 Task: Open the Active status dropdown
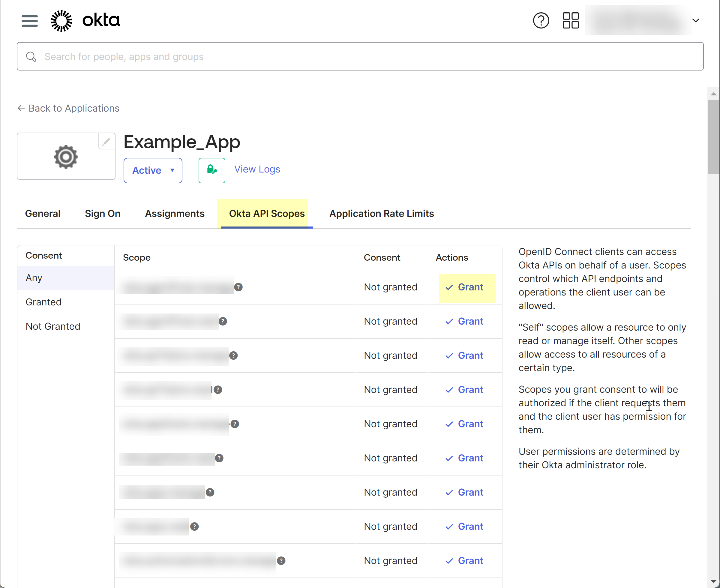point(153,170)
